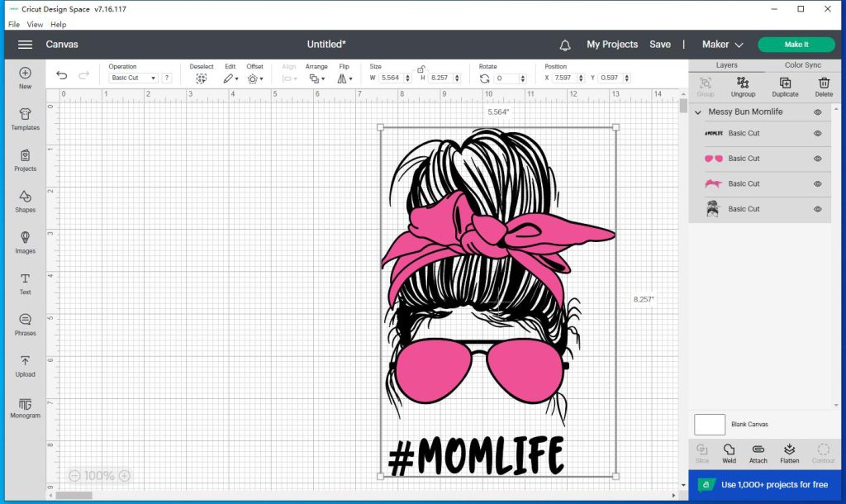Open the Maker machine selector dropdown
The width and height of the screenshot is (846, 504).
click(722, 44)
